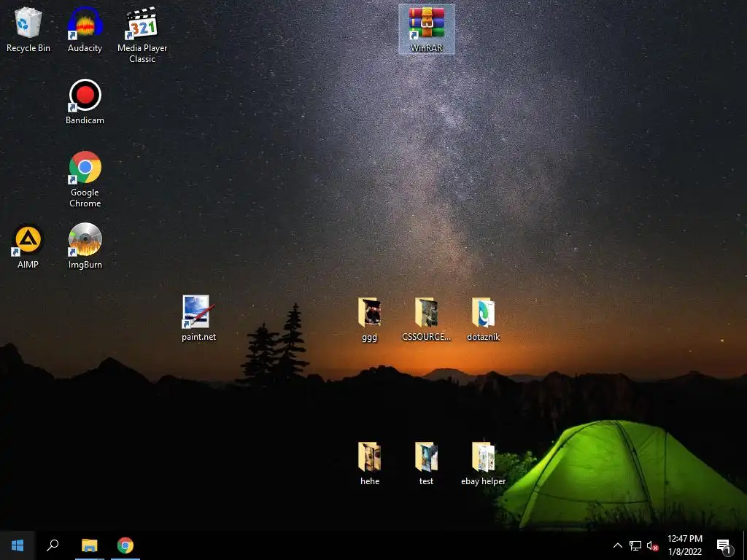
Task: Select the Bandicam shortcut icon
Action: pos(85,102)
